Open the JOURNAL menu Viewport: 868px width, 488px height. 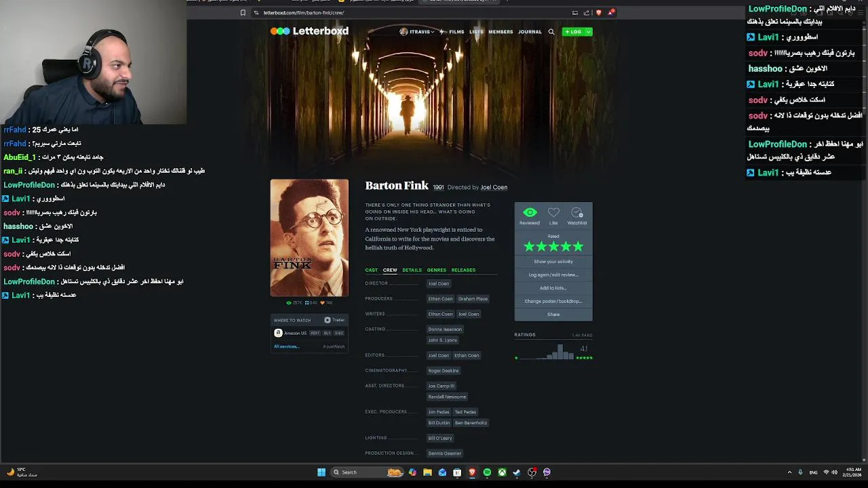coord(530,32)
